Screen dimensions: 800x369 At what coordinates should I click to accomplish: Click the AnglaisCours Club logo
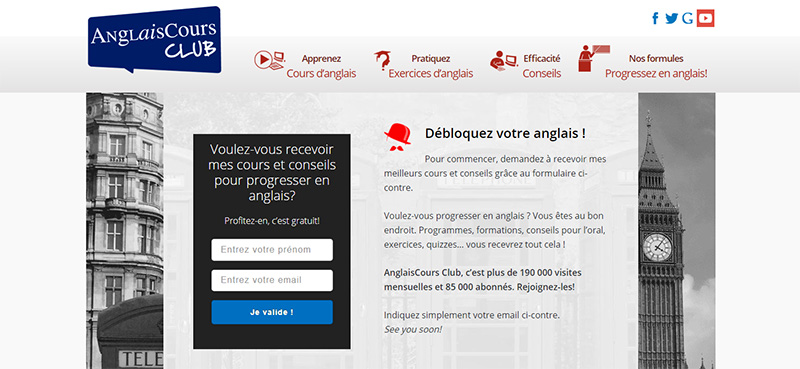(155, 39)
